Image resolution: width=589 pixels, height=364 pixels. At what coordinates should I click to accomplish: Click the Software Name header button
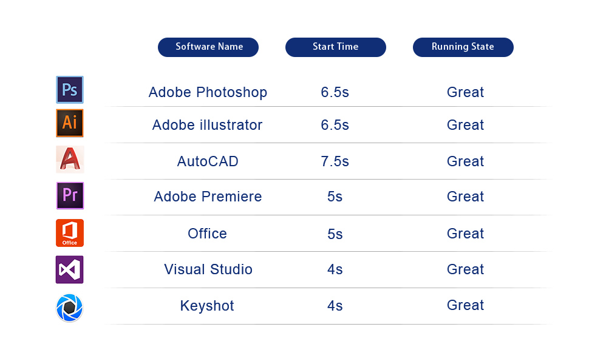[x=208, y=47]
